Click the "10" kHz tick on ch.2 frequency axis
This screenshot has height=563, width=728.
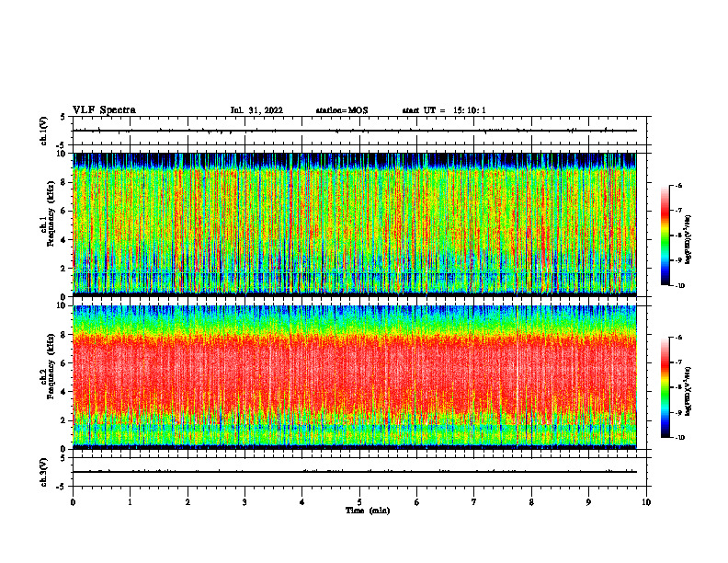click(63, 305)
